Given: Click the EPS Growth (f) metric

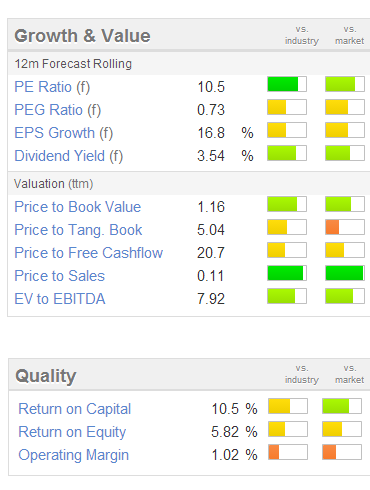Looking at the screenshot, I should [x=64, y=133].
